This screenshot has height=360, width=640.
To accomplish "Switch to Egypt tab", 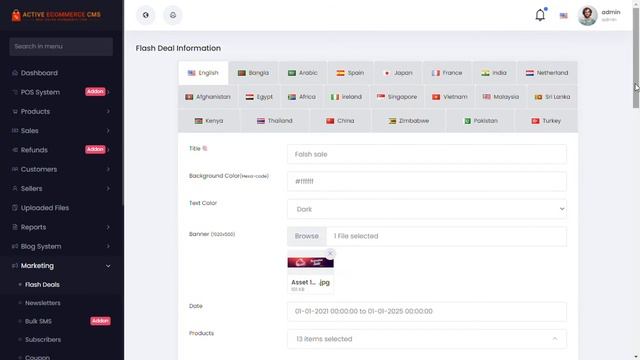I will tap(259, 97).
